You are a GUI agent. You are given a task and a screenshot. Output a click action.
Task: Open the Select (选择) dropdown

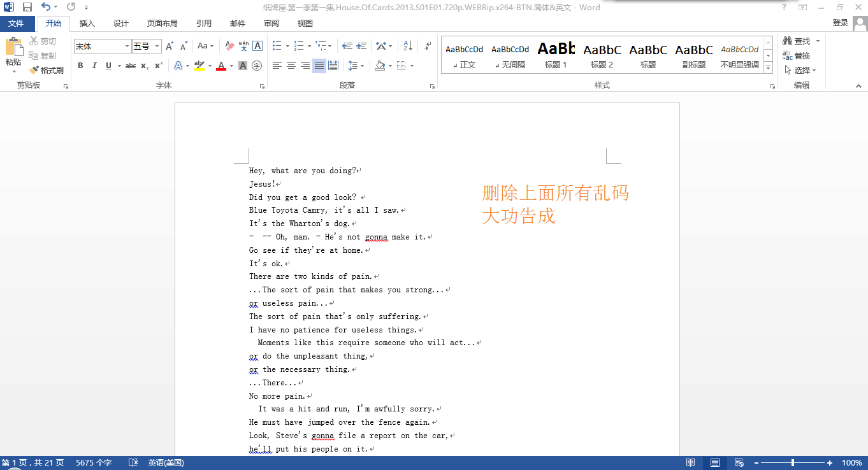click(x=799, y=70)
